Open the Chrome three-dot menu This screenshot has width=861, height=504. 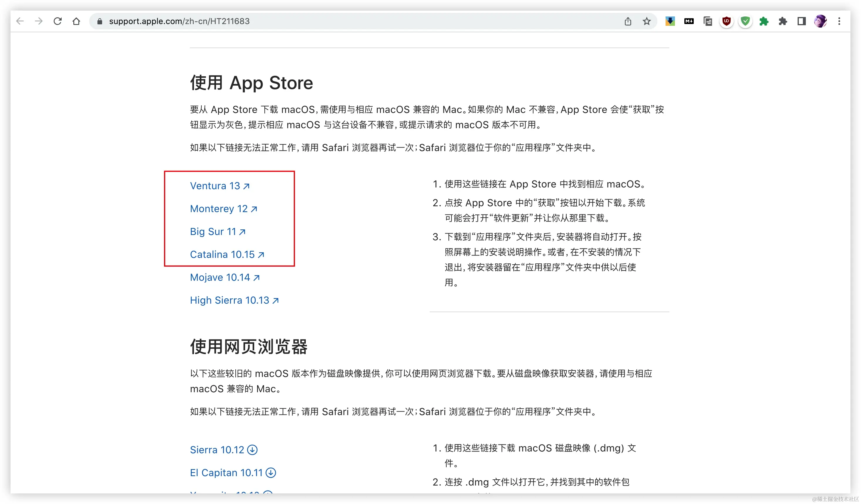click(839, 21)
